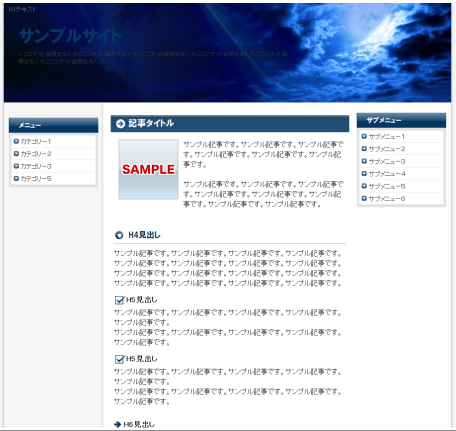
Task: Click the arrow icon beside サブメニュー2
Action: [x=364, y=149]
